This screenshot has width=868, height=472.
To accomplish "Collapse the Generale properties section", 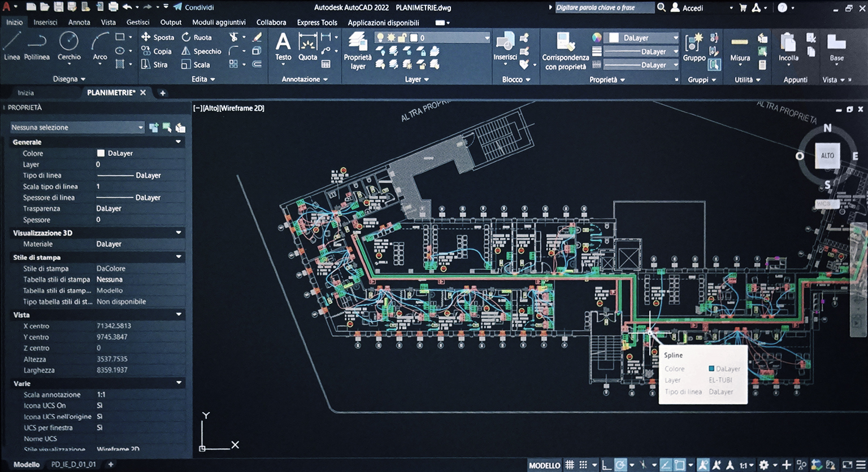I will click(179, 142).
